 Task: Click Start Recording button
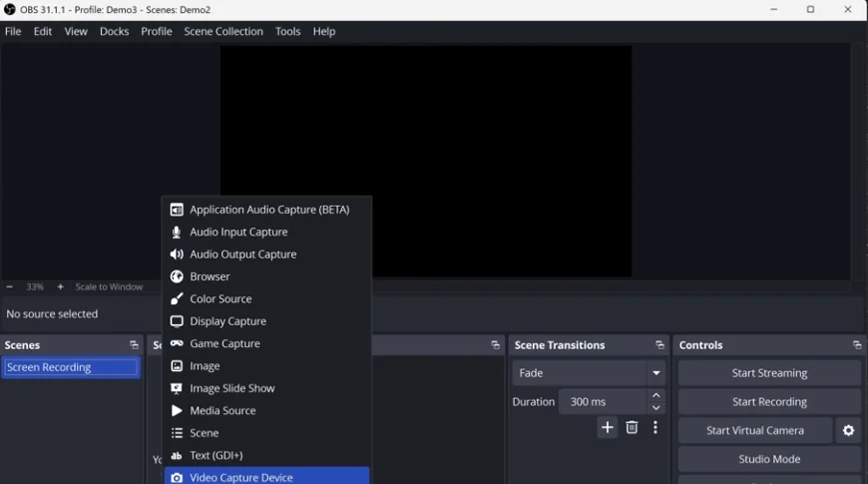(769, 402)
